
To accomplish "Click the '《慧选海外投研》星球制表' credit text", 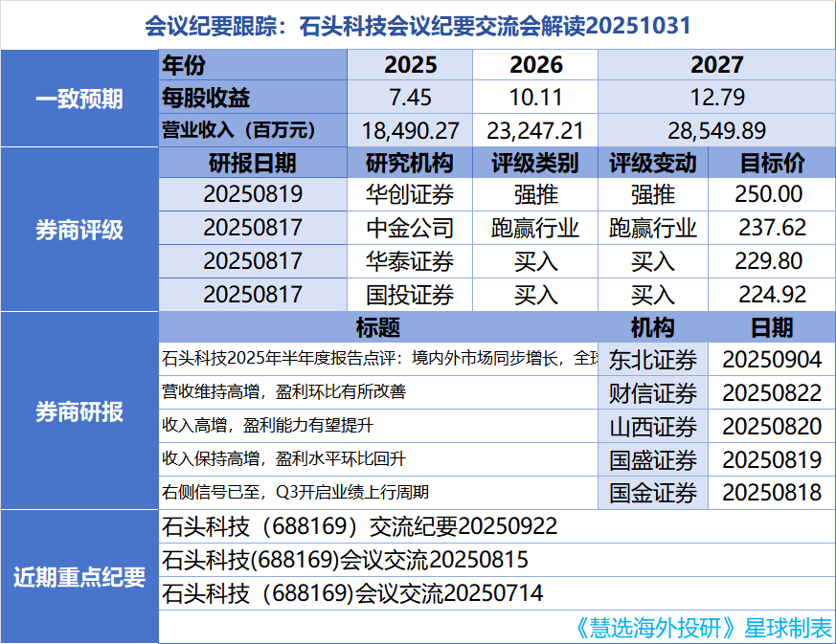I will point(705,628).
